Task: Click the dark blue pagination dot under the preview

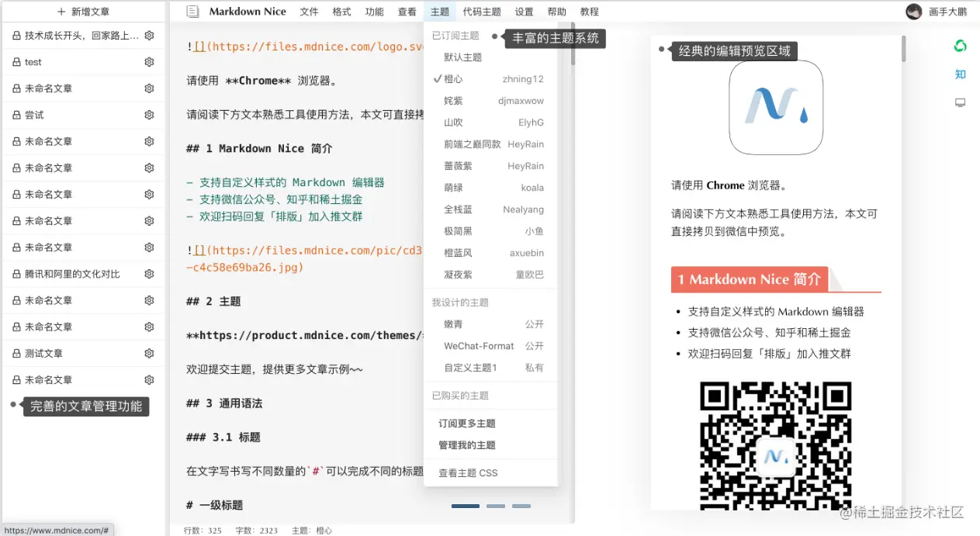Action: click(465, 506)
